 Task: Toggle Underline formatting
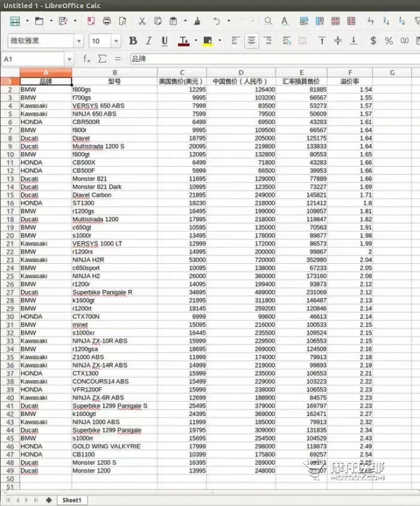point(165,41)
